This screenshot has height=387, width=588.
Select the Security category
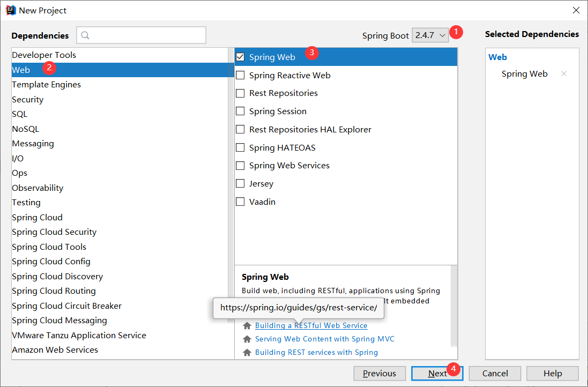28,99
